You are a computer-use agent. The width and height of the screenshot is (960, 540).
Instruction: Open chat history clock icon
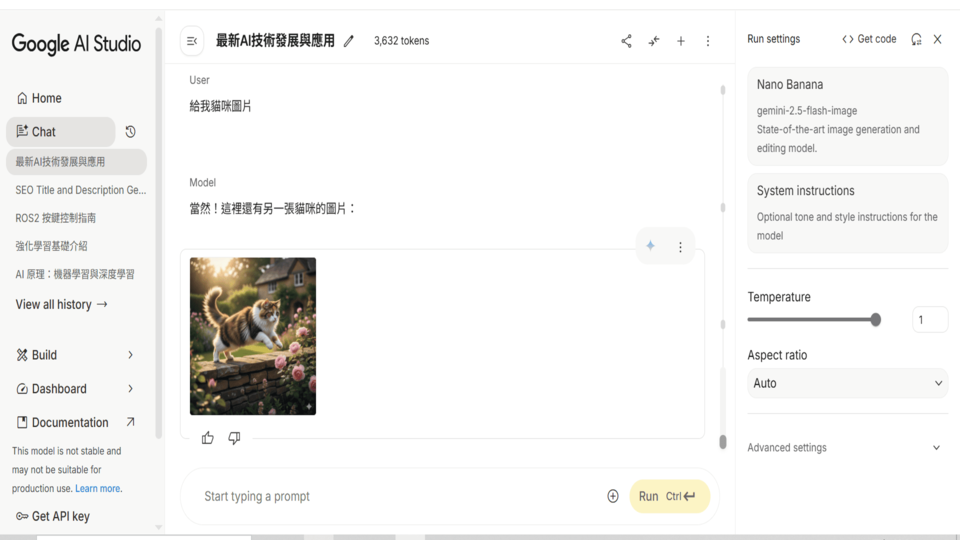(x=131, y=132)
